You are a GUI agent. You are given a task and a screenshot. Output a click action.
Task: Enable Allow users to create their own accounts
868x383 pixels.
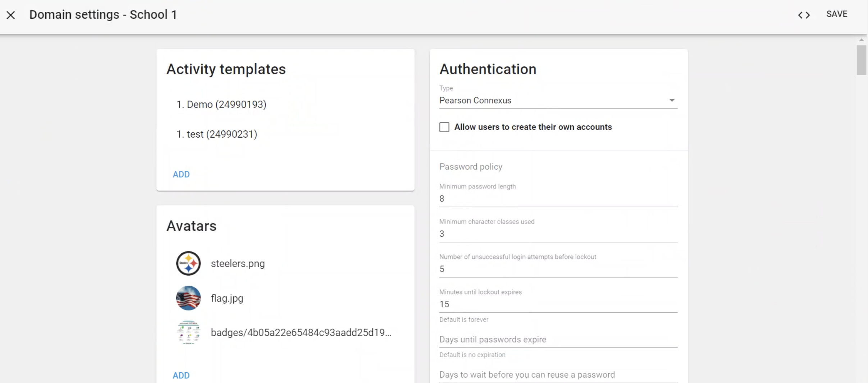(444, 127)
